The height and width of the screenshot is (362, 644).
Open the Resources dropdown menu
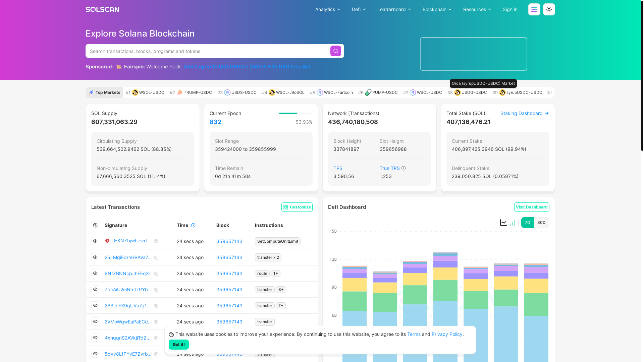(477, 9)
